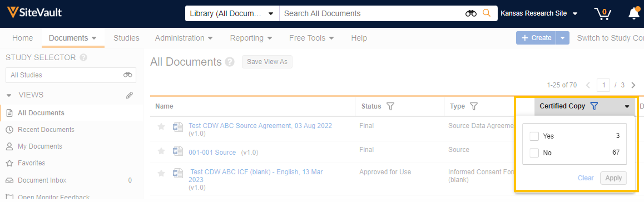Click the notifications bell icon
The width and height of the screenshot is (644, 202).
pos(633,13)
